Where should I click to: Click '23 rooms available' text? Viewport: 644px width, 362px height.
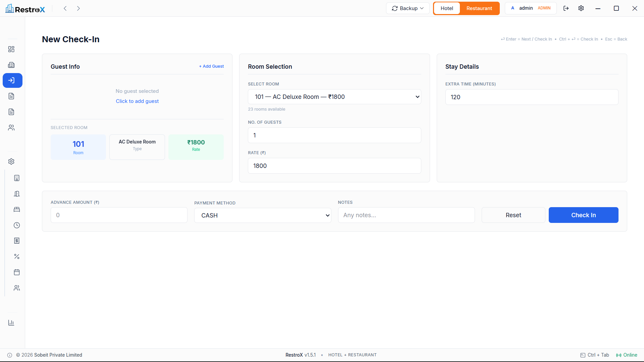point(267,109)
